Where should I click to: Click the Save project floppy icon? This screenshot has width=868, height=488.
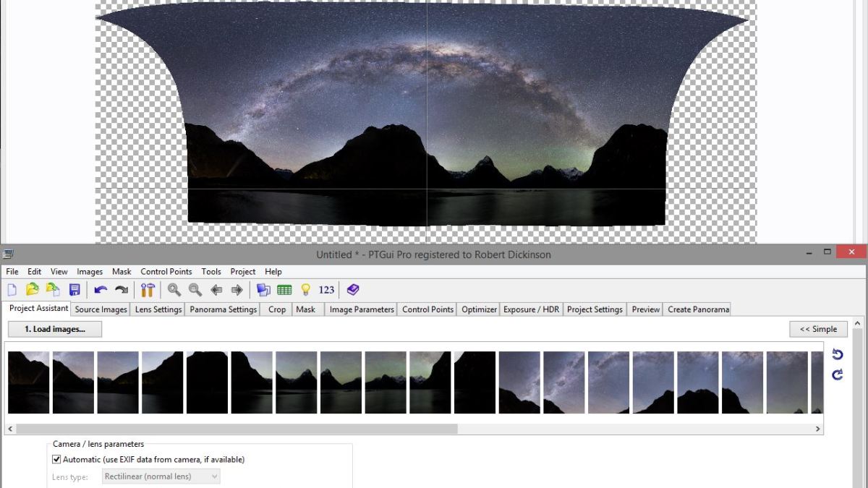(74, 290)
